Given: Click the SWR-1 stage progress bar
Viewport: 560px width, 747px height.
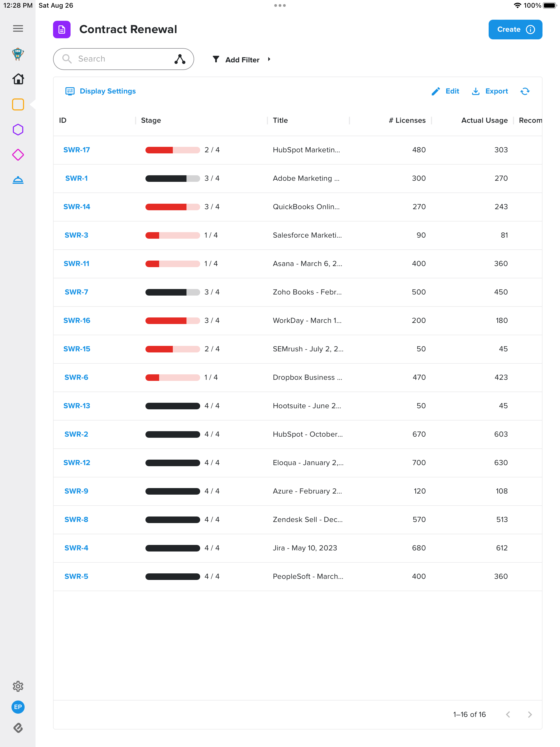Looking at the screenshot, I should [173, 178].
